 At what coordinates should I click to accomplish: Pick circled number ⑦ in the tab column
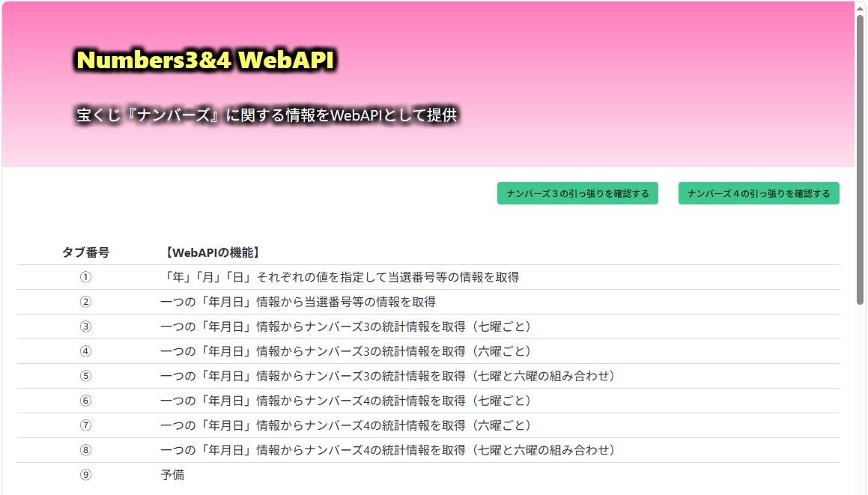(85, 425)
